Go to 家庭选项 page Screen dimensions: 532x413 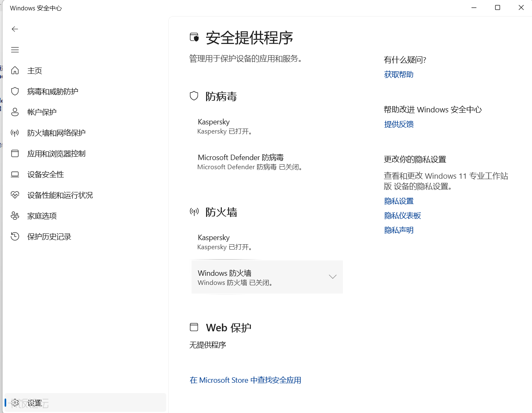[x=85, y=216]
